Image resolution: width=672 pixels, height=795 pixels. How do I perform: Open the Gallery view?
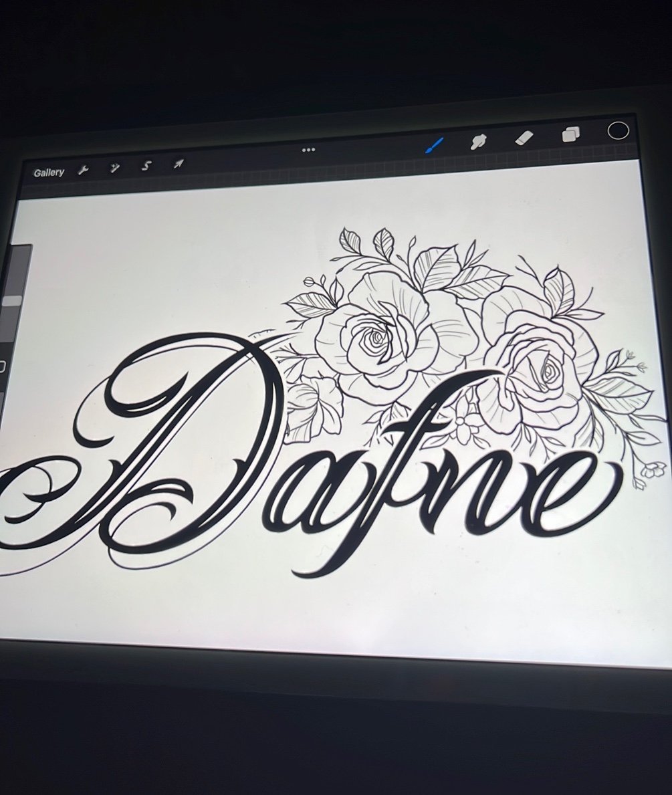click(x=49, y=173)
